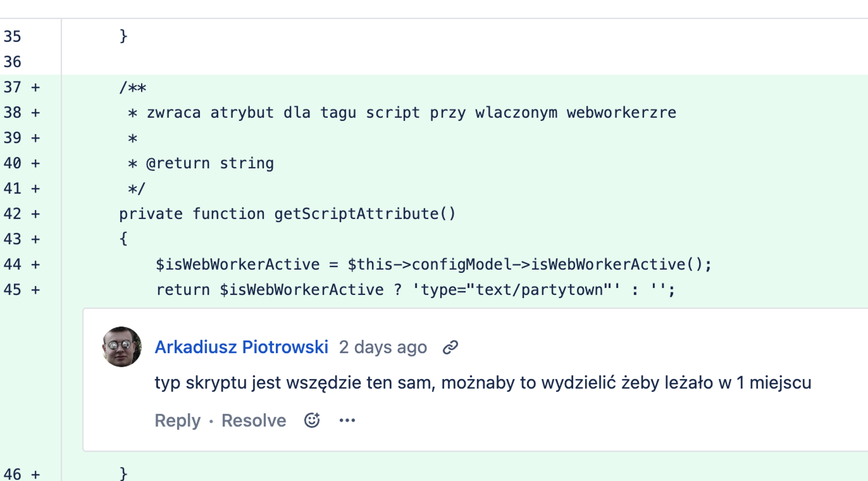This screenshot has height=481, width=868.
Task: Open the more actions ellipsis menu
Action: pyautogui.click(x=347, y=420)
